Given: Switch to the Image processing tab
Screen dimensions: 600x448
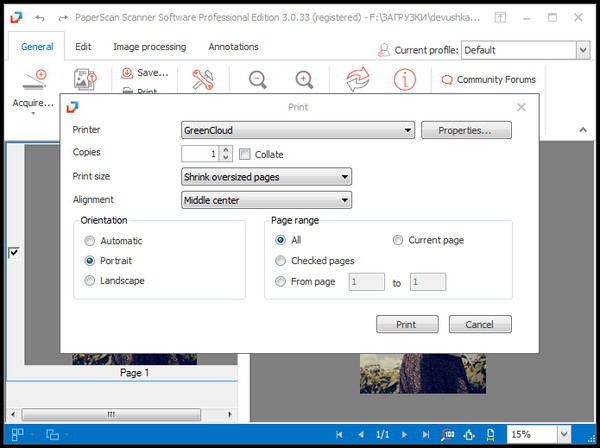Looking at the screenshot, I should tap(149, 47).
